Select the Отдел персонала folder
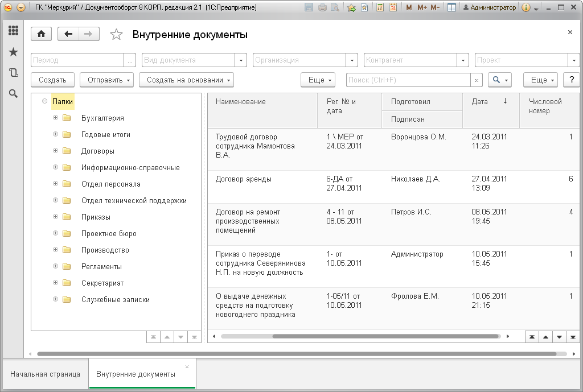The image size is (583, 392). point(111,184)
